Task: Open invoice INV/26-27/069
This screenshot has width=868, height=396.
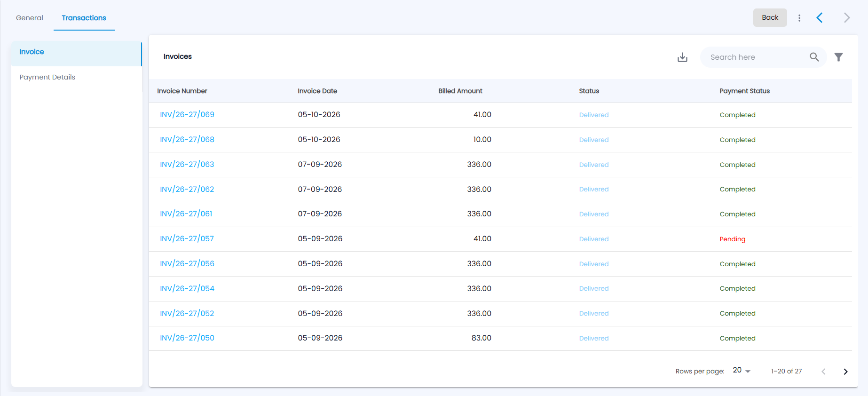Action: pos(187,115)
